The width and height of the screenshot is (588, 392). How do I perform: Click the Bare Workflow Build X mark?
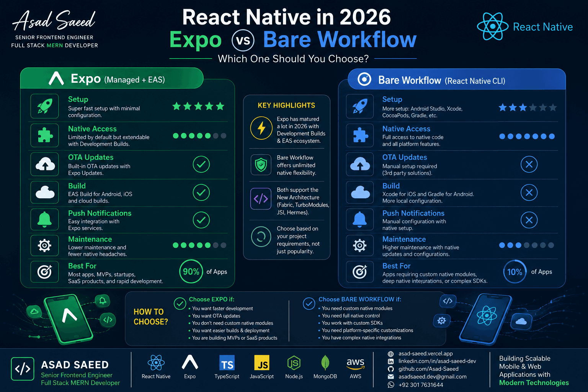pos(529,193)
